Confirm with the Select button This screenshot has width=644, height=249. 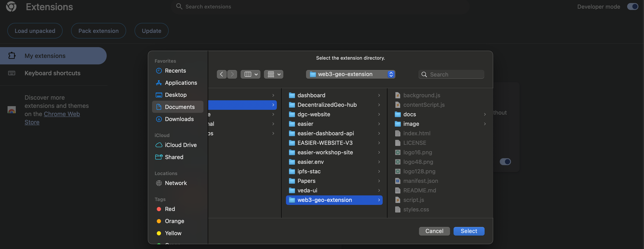[469, 231]
